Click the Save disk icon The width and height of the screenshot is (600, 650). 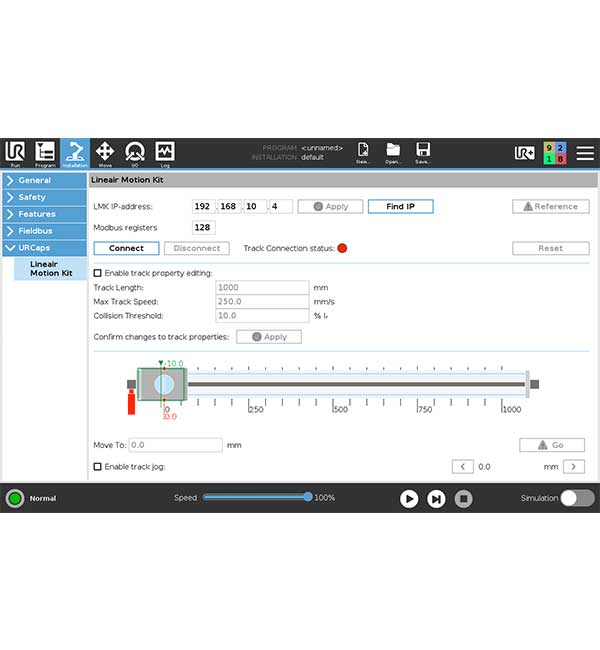[x=423, y=153]
